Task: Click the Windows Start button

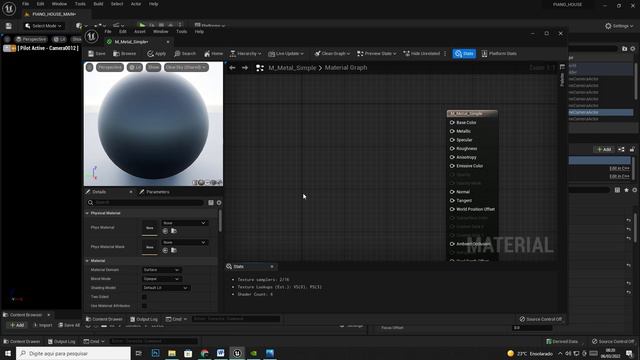Action: [8, 353]
